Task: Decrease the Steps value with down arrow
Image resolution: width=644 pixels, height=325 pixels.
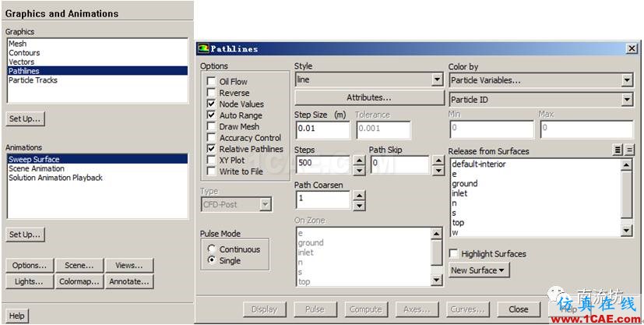Action: click(x=359, y=170)
